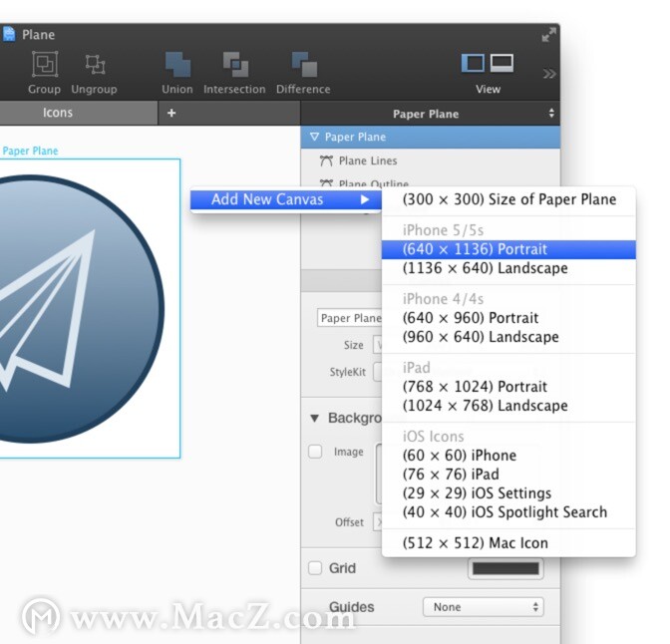The height and width of the screenshot is (644, 670).
Task: Click the Ungroup toolbar icon
Action: (95, 64)
